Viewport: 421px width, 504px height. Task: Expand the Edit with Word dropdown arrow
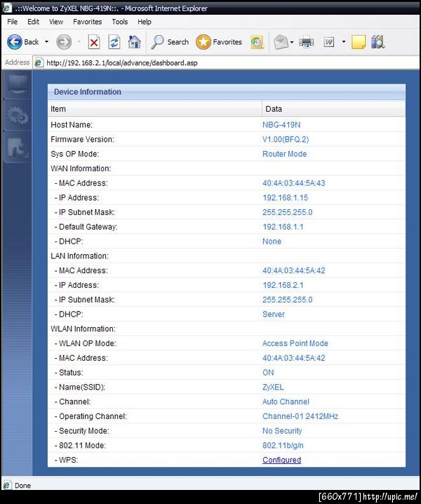coord(344,42)
